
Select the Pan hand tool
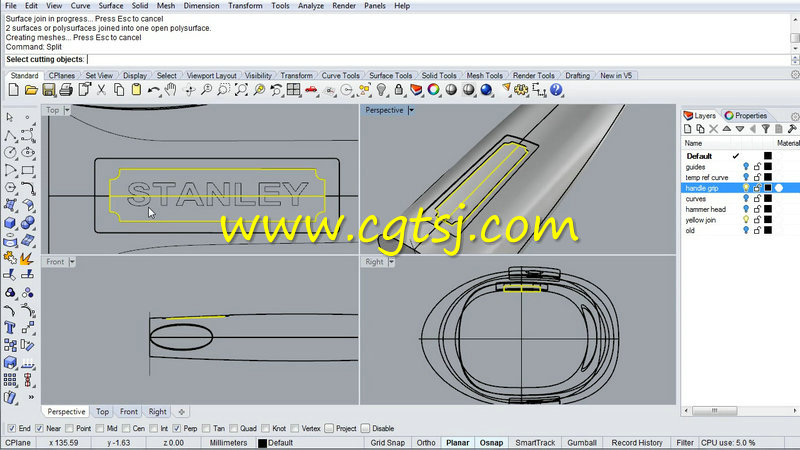tap(170, 90)
